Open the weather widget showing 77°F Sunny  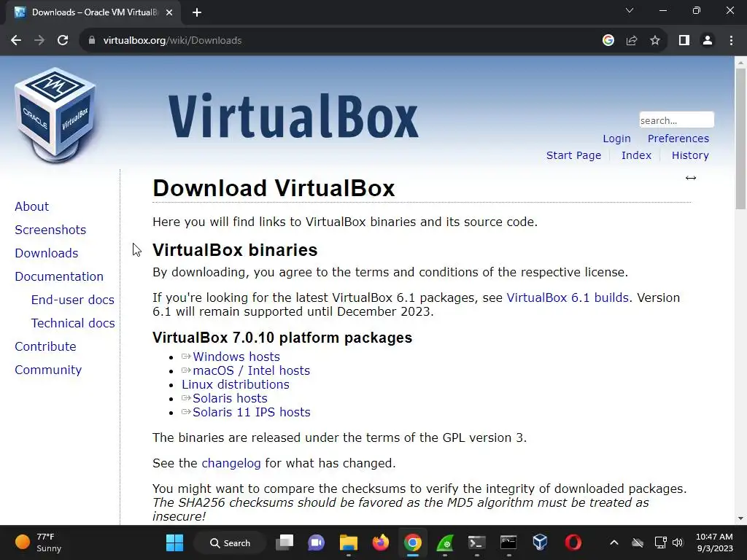(39, 542)
